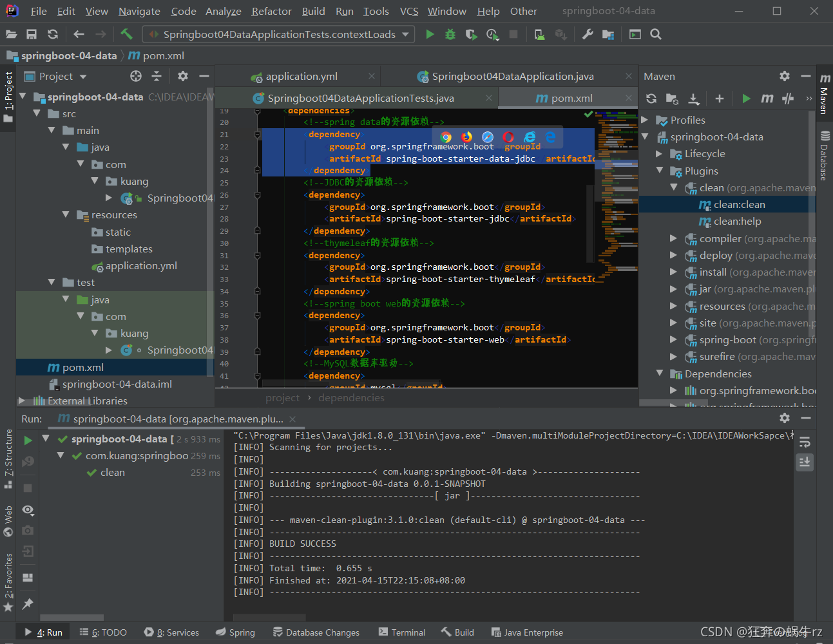The width and height of the screenshot is (833, 644).
Task: Run the selected configuration with green play icon
Action: [x=430, y=34]
